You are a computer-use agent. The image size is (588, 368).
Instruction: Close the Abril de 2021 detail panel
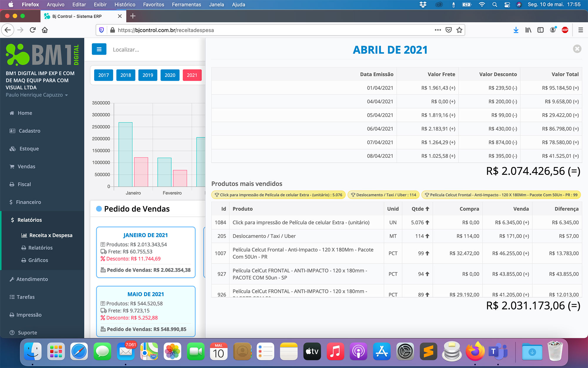(x=577, y=49)
